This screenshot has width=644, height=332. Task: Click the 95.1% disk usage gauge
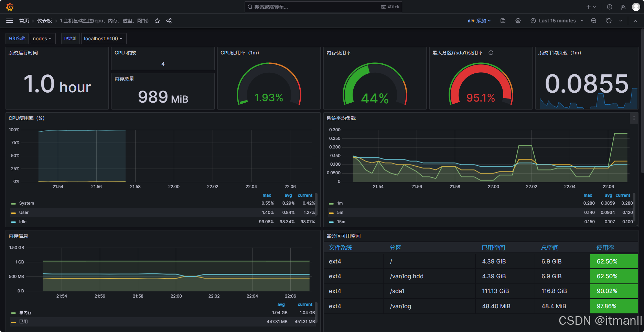point(481,84)
